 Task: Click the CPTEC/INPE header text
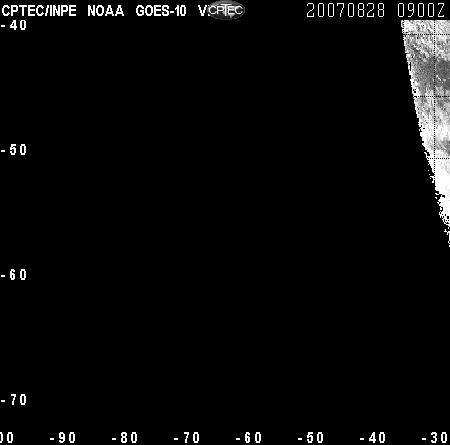pos(39,11)
